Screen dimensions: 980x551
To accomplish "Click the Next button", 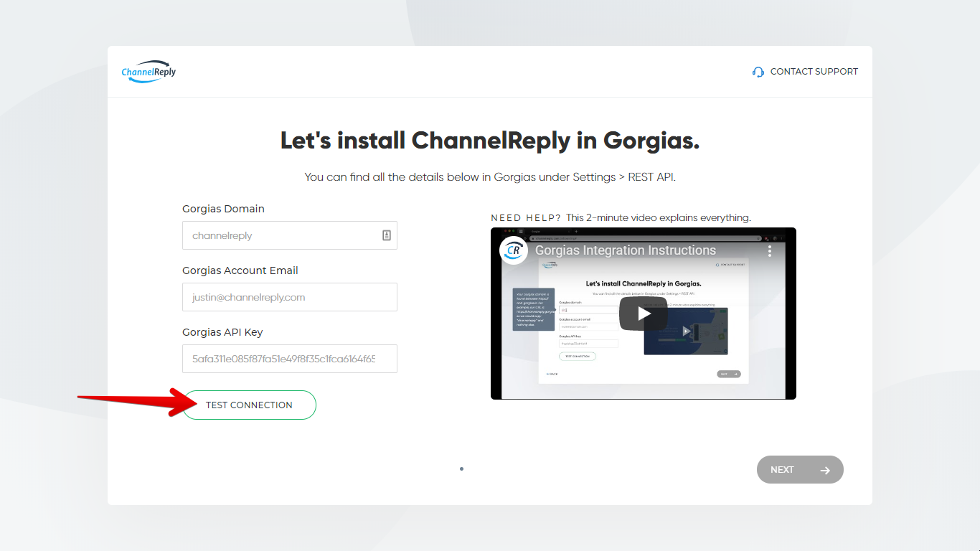I will pyautogui.click(x=800, y=470).
